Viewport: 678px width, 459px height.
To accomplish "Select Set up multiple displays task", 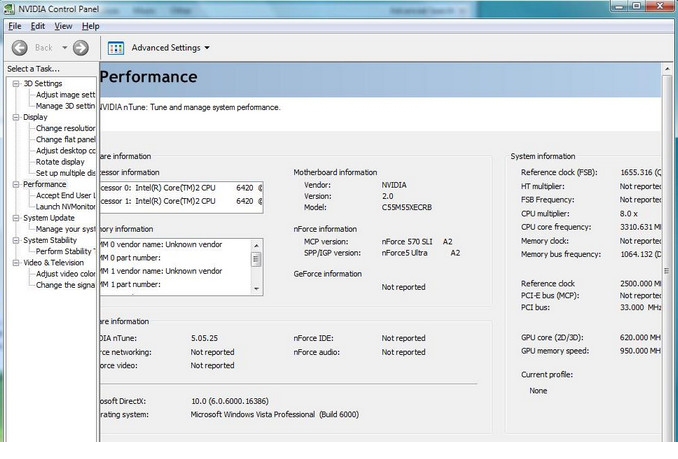I will 65,173.
